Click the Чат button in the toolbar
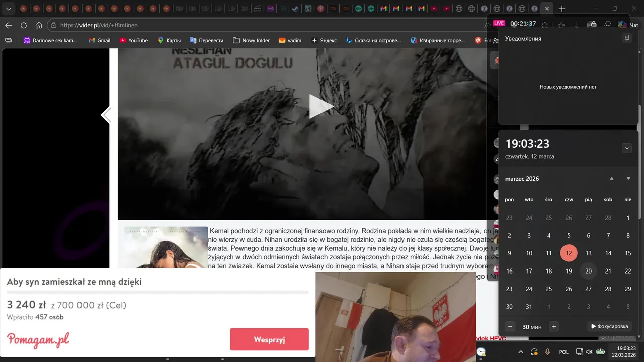Screen dimensions: 644x362 click(x=634, y=24)
